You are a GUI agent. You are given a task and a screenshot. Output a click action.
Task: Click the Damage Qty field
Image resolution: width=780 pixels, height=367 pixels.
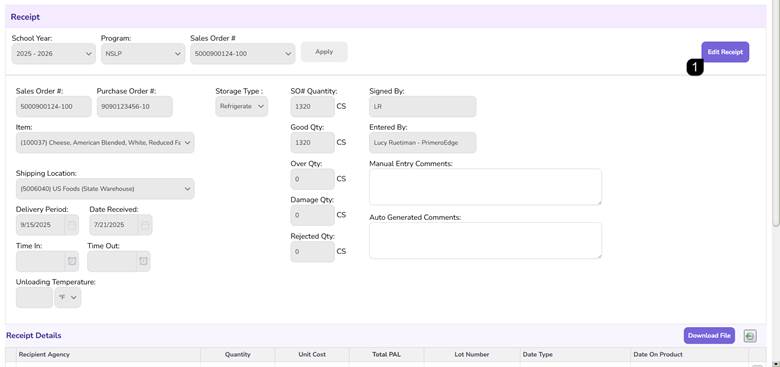point(312,215)
